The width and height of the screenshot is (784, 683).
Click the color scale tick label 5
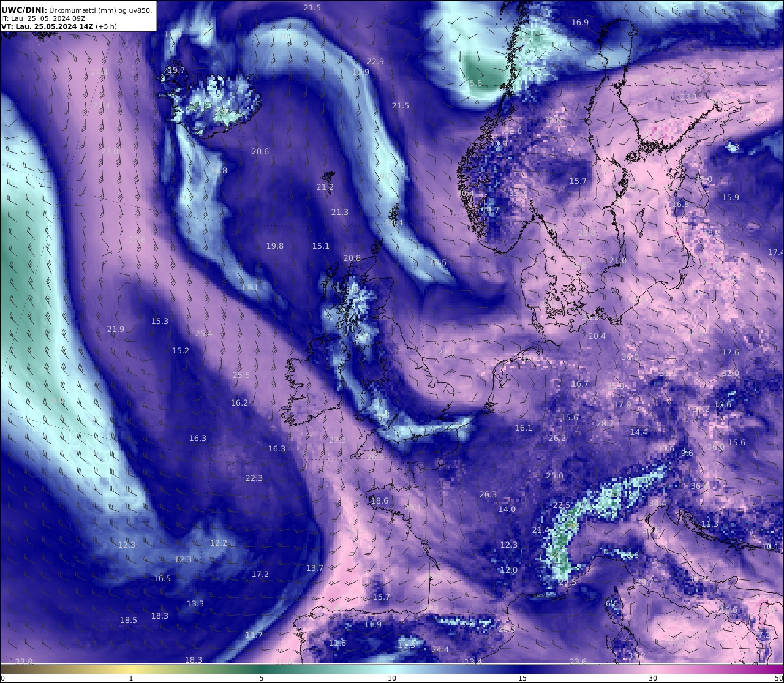tap(262, 678)
